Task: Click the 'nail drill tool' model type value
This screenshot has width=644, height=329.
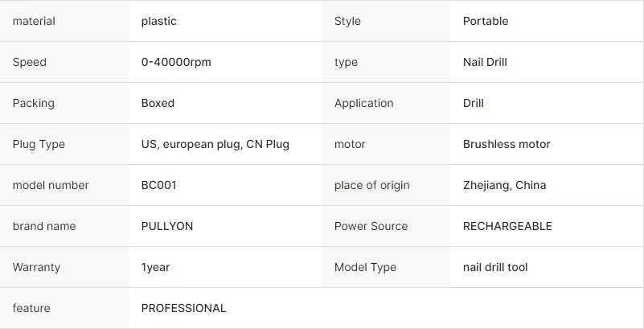Action: point(495,267)
